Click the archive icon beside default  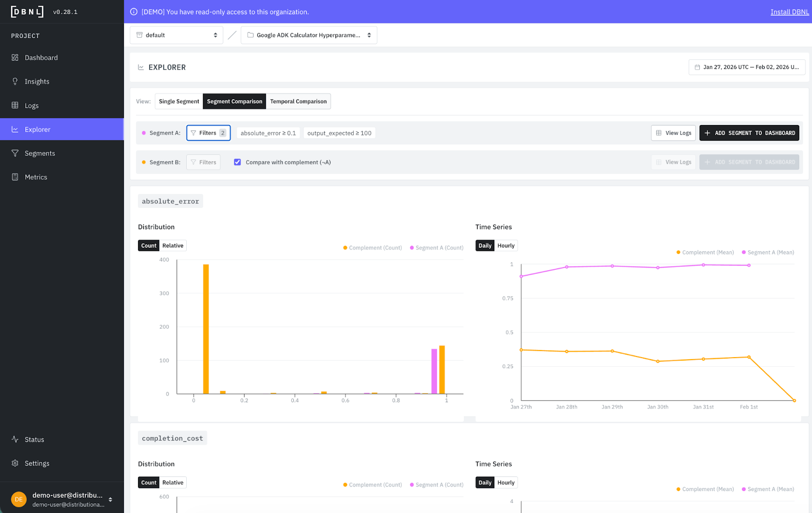(x=140, y=35)
